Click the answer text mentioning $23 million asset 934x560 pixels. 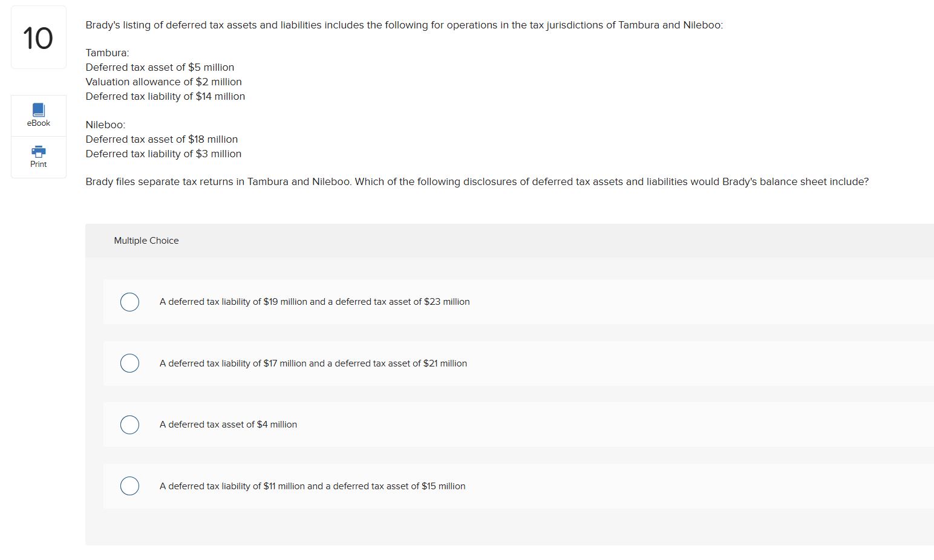[x=314, y=302]
